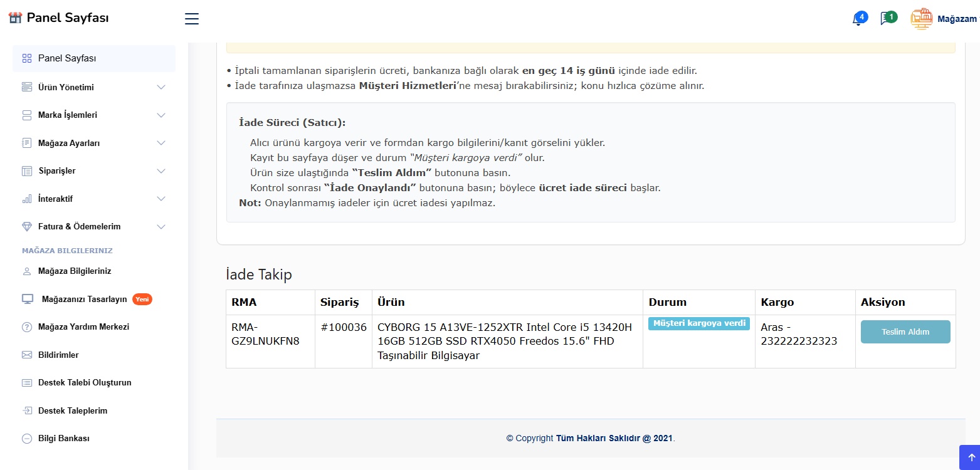
Task: Click the Müşteri kargoya verdi status badge
Action: point(698,323)
